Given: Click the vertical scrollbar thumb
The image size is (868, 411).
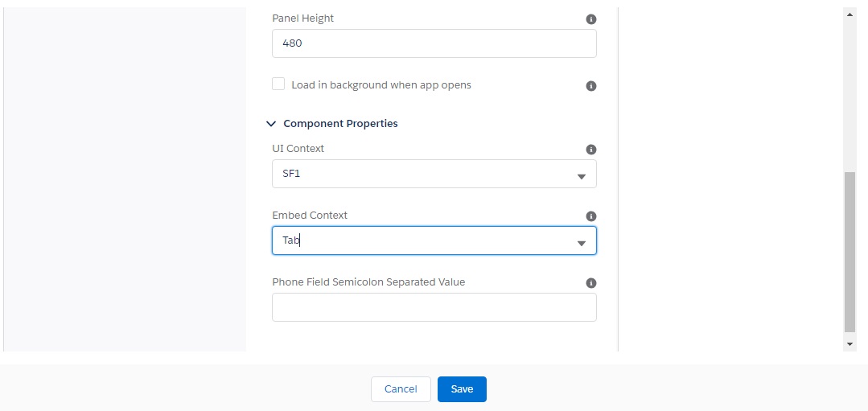Looking at the screenshot, I should (849, 252).
